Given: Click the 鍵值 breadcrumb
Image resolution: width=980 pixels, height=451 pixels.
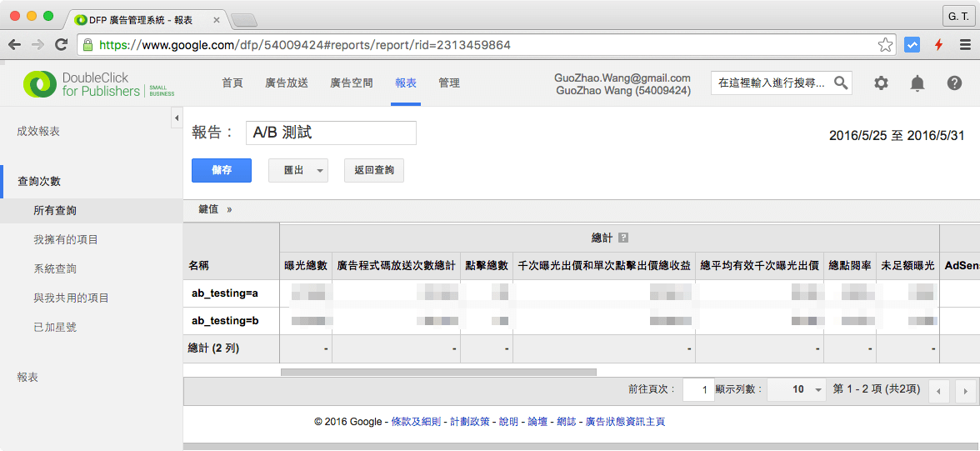Looking at the screenshot, I should click(x=208, y=210).
